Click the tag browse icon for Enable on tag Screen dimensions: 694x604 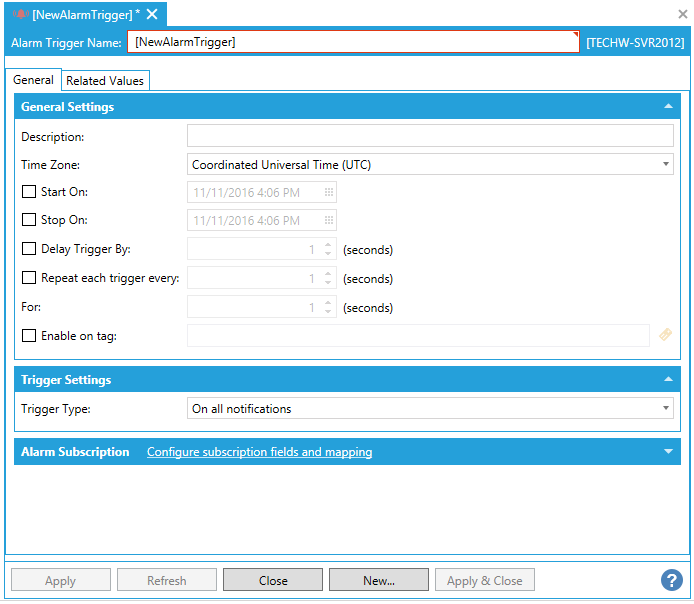pos(665,336)
